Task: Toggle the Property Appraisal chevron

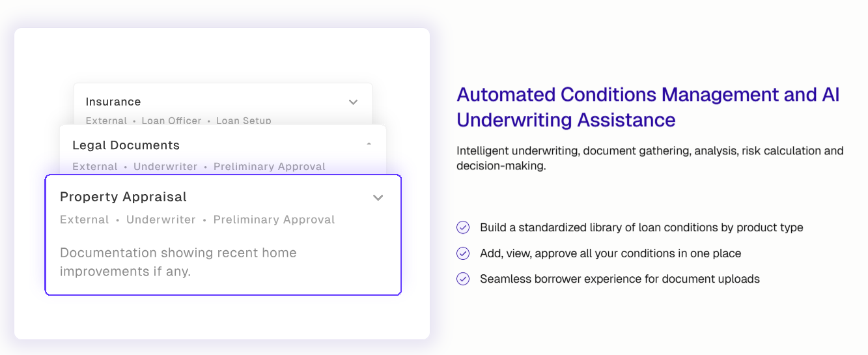Action: [x=378, y=198]
